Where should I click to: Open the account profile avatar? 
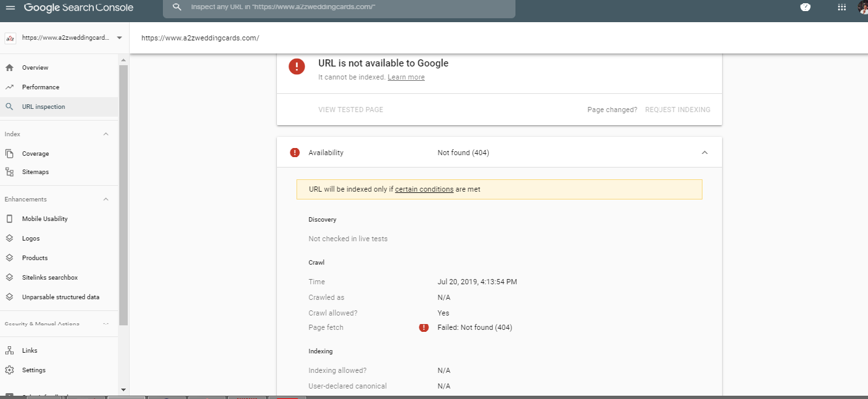pos(863,7)
